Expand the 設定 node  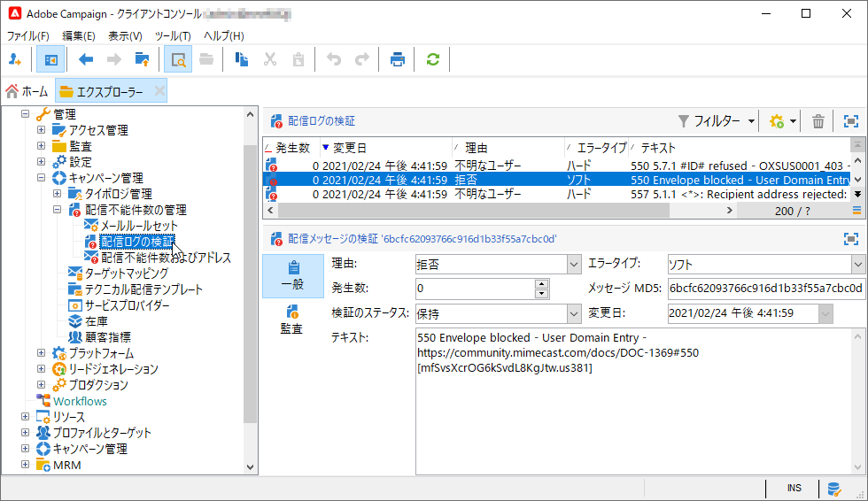coord(41,162)
